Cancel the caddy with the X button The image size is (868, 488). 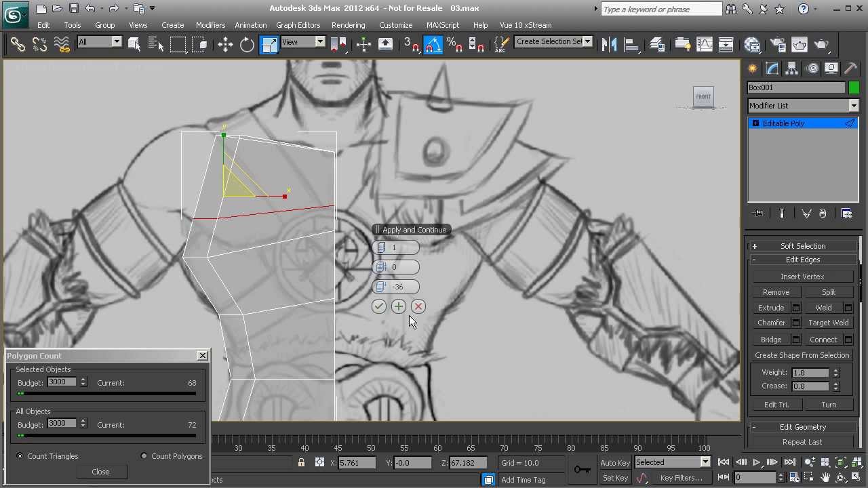click(x=418, y=306)
